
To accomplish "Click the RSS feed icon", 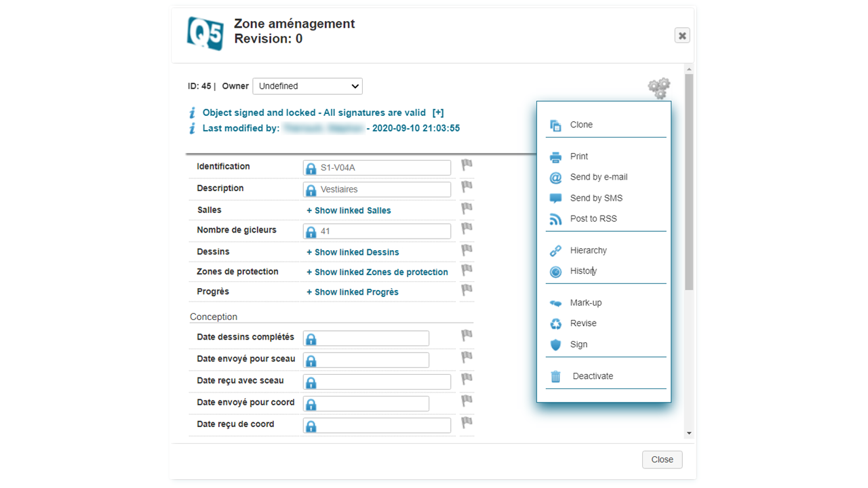I will [x=555, y=219].
